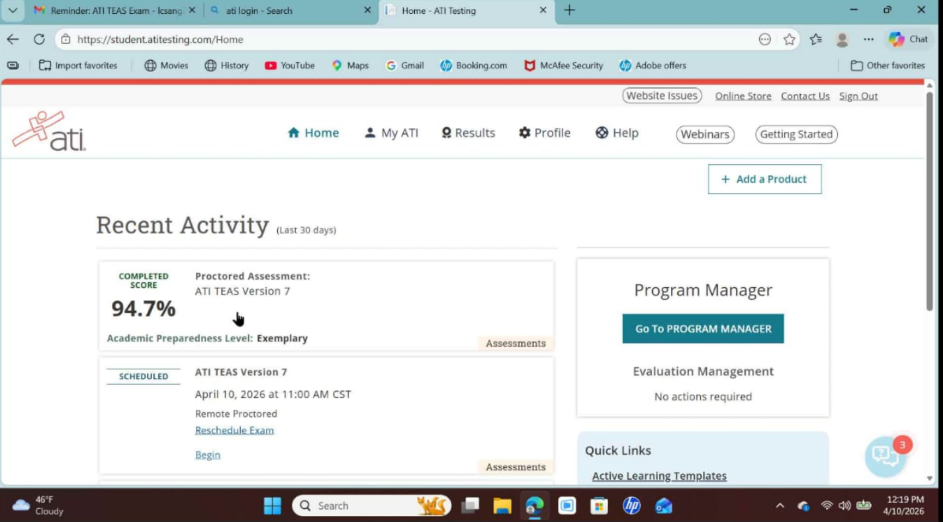943x522 pixels.
Task: Open the favorites list icon
Action: (x=816, y=40)
